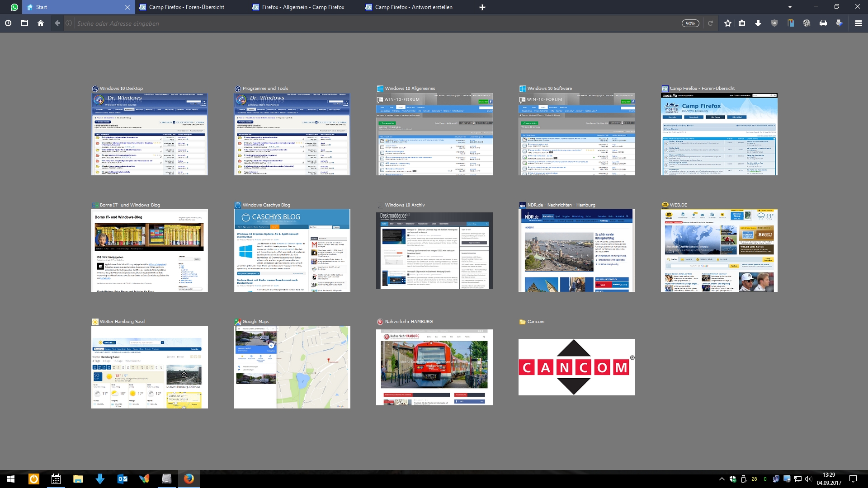Reset the 90% zoom level indicator
The height and width of the screenshot is (488, 868).
[x=690, y=23]
